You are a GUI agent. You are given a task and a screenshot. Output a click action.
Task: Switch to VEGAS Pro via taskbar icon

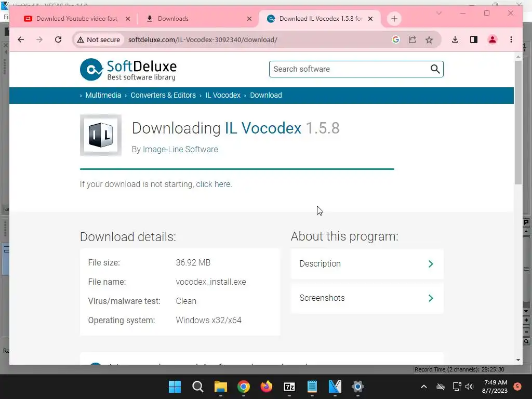point(335,387)
